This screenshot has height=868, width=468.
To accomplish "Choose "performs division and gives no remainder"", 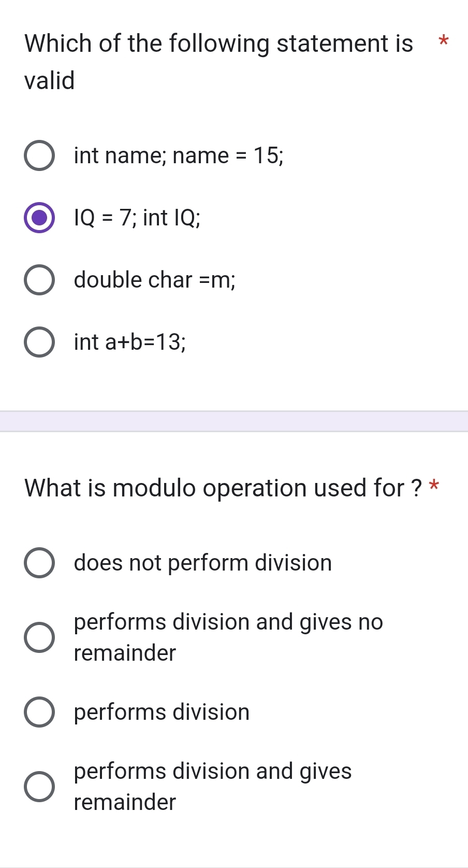I will pos(39,638).
